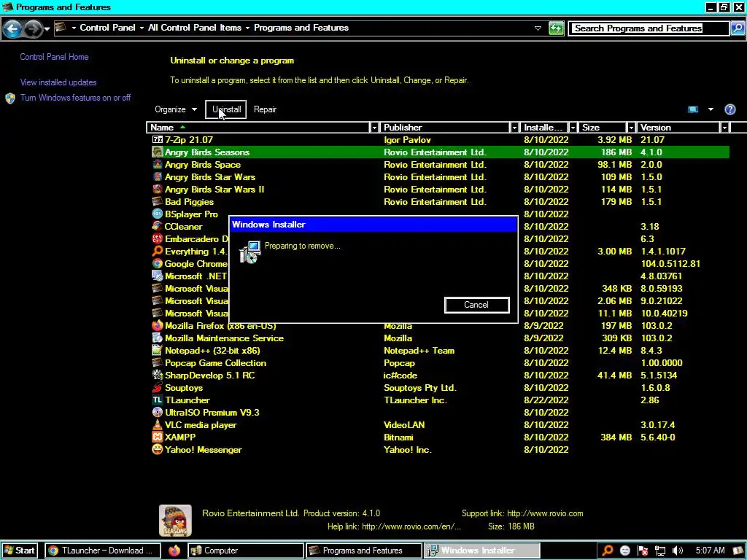Click the Notepad++ icon
Viewport: 747px width, 560px height.
pyautogui.click(x=158, y=351)
